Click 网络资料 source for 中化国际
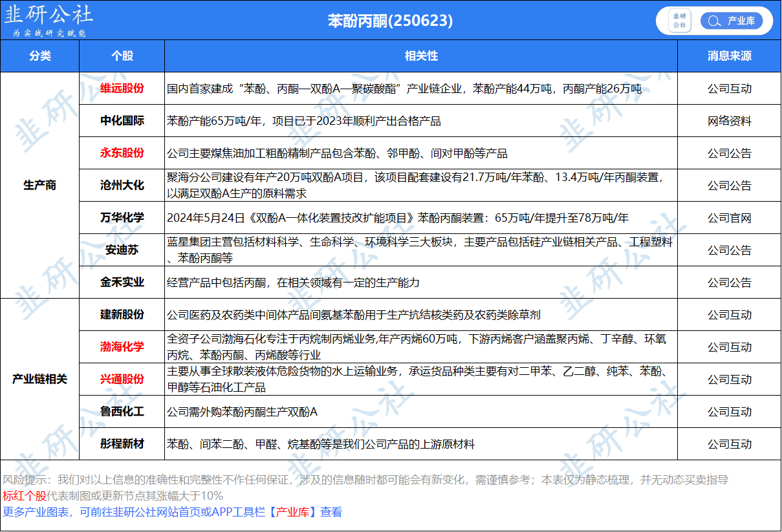Image resolution: width=782 pixels, height=532 pixels. 730,121
